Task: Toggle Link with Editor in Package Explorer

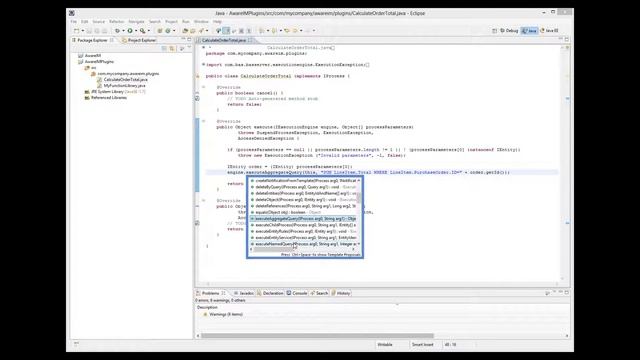Action: [172, 49]
